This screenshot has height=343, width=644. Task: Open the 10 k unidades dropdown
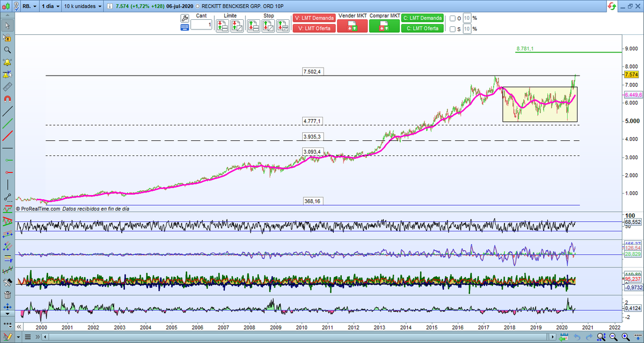pos(83,6)
